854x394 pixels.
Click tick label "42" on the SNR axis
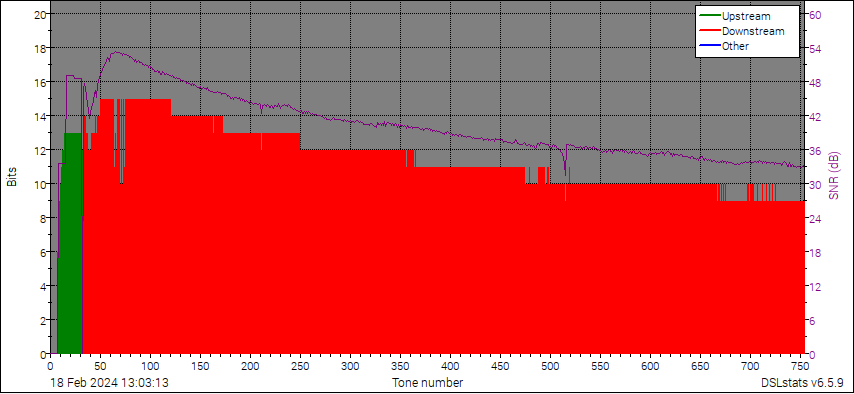coord(815,116)
